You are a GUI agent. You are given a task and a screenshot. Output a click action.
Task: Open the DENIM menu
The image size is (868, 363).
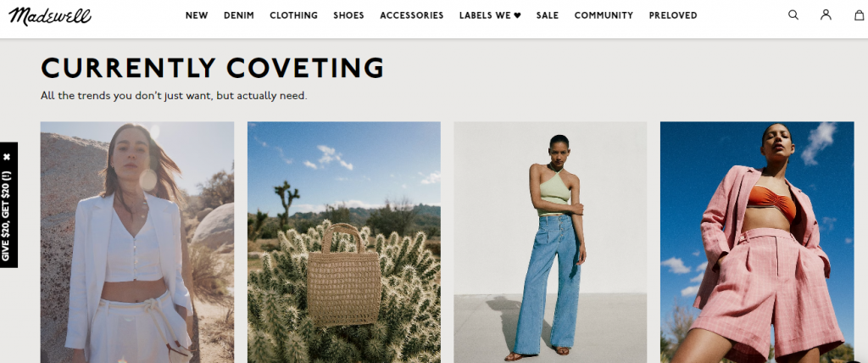[x=238, y=15]
